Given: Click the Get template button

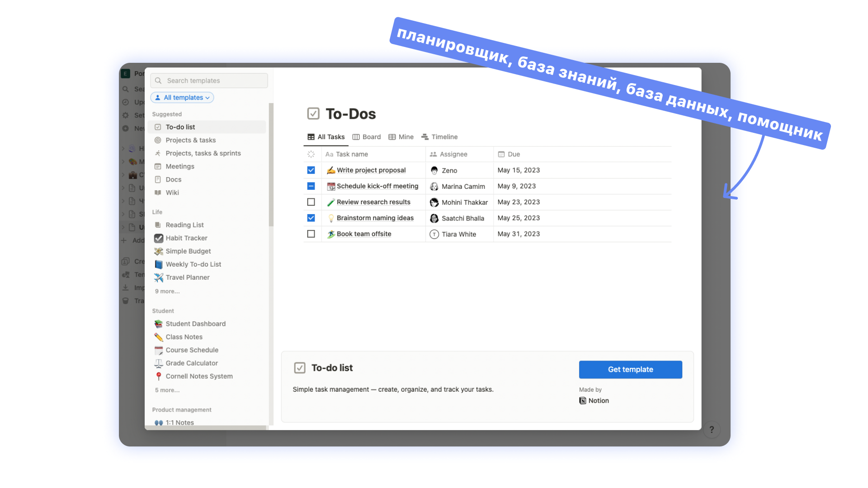Looking at the screenshot, I should tap(631, 370).
